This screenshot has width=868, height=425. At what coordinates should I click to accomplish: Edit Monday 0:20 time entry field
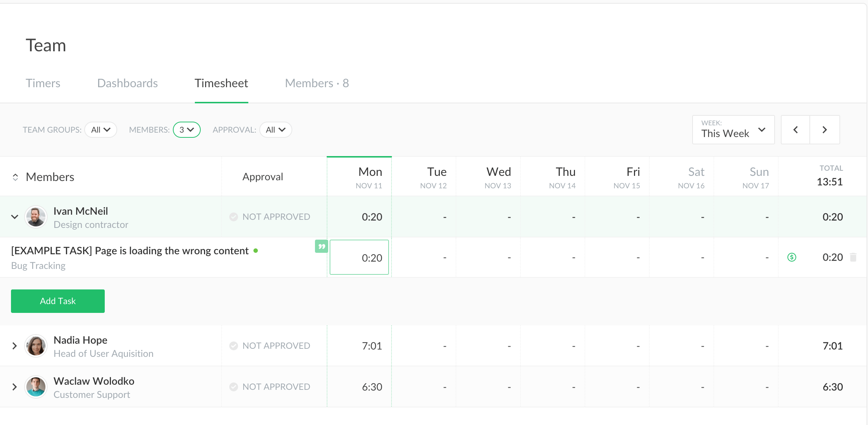(359, 258)
